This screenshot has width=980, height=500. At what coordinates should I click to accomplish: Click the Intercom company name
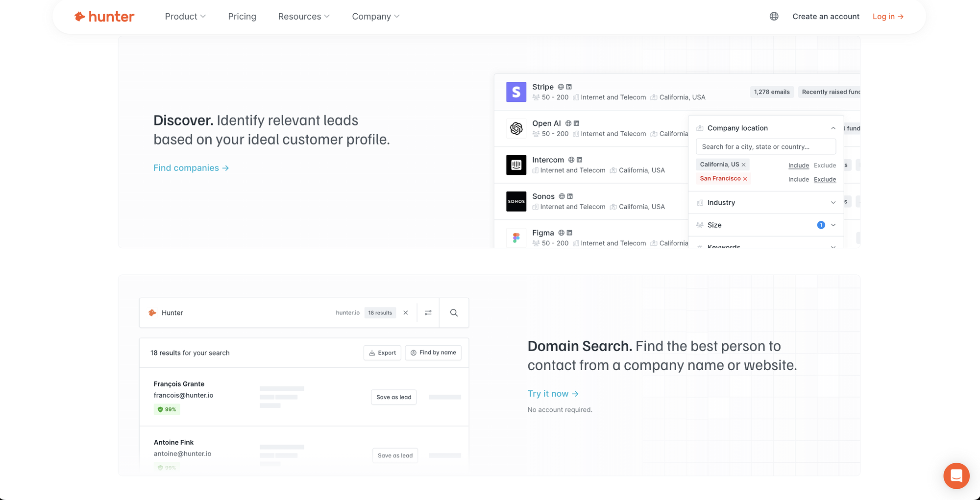(548, 160)
